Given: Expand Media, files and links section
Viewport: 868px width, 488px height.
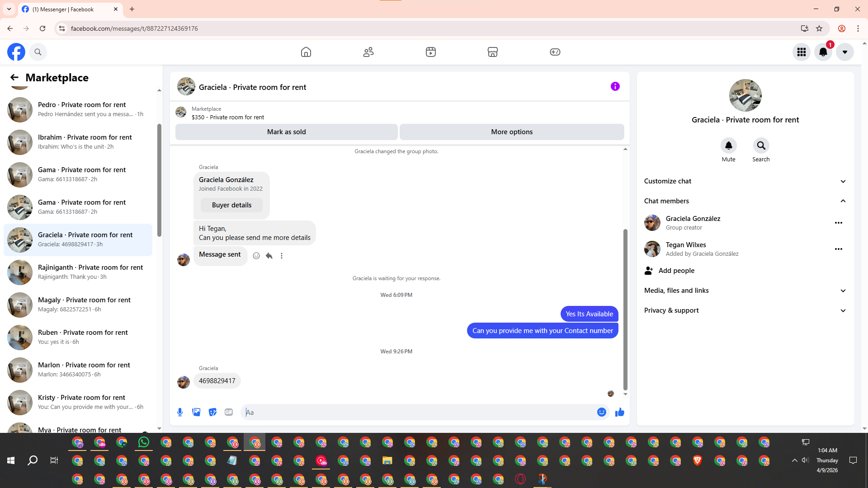Looking at the screenshot, I should 843,291.
